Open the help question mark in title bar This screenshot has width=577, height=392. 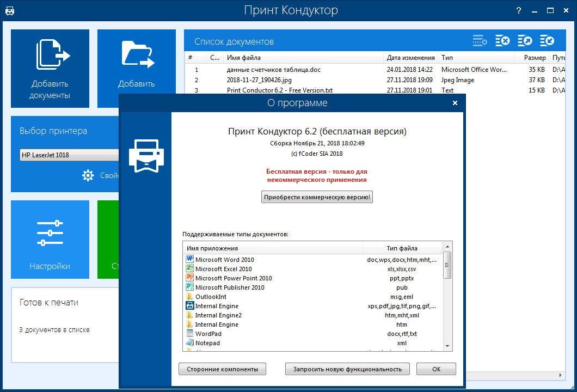pyautogui.click(x=519, y=10)
